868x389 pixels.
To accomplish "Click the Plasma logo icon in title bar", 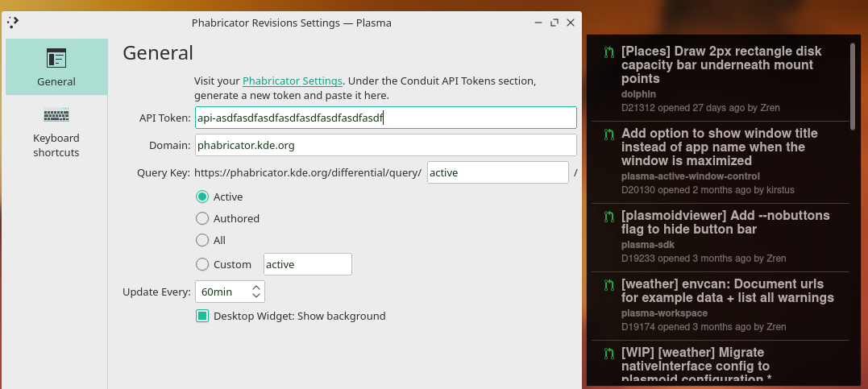I will 13,23.
